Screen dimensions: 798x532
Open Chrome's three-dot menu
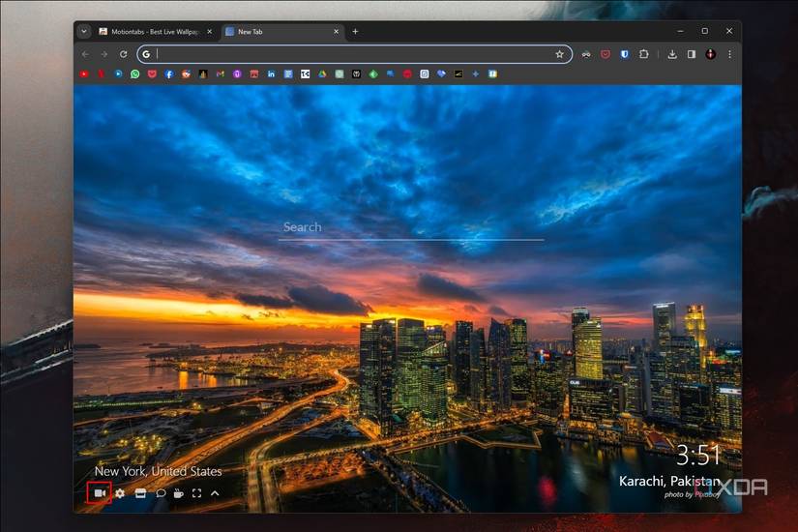click(x=729, y=54)
